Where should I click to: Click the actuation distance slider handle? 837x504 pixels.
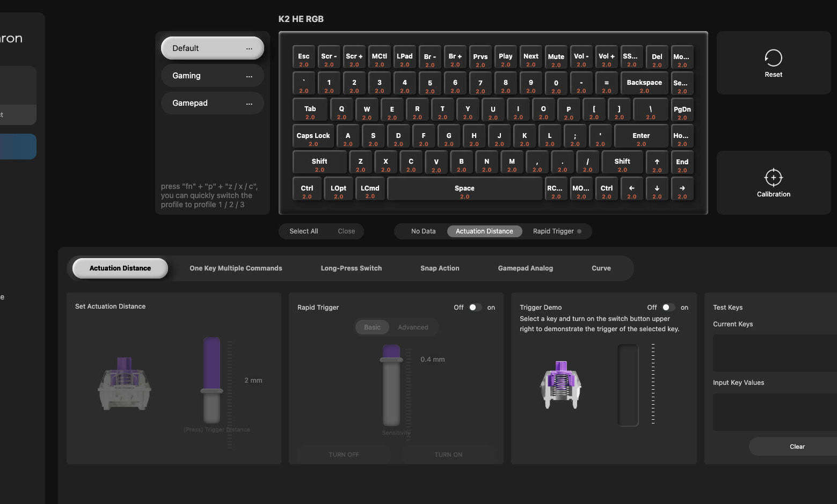pyautogui.click(x=212, y=391)
